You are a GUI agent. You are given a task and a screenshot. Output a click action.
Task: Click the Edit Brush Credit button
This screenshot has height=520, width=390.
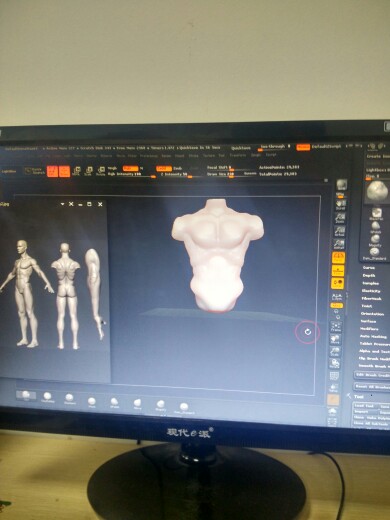pyautogui.click(x=372, y=375)
